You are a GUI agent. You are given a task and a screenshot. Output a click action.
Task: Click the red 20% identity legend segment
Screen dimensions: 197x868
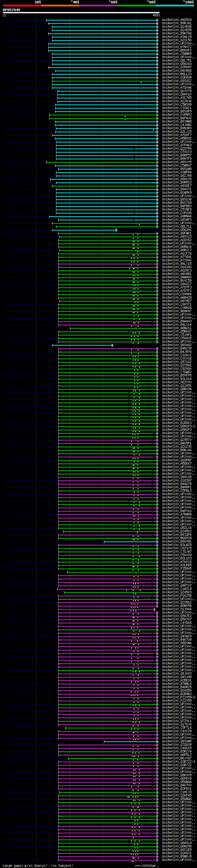[22, 6]
